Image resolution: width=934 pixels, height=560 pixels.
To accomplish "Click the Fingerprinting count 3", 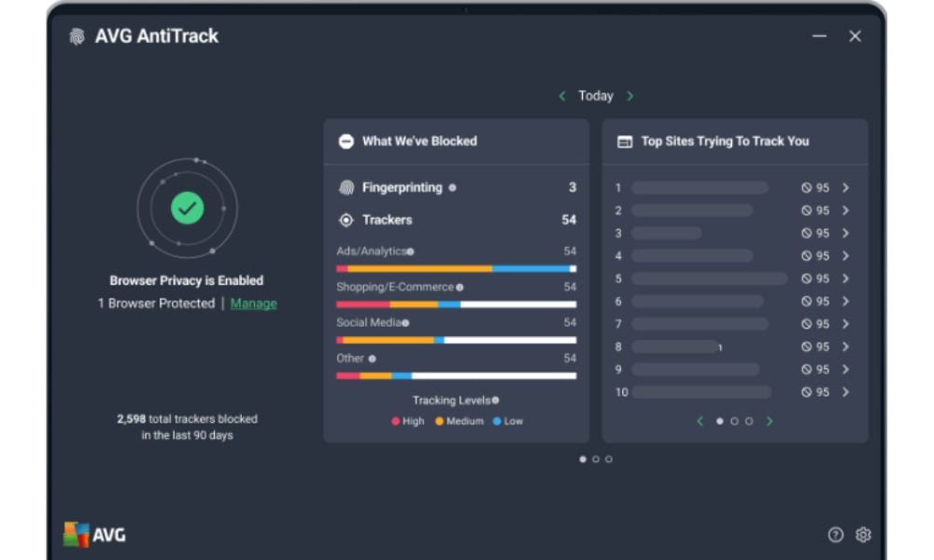I will [573, 188].
